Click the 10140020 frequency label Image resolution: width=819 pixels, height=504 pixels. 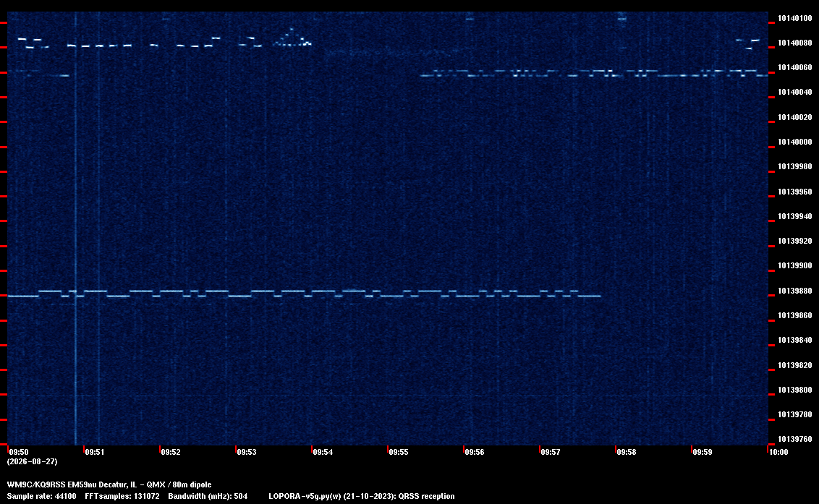[794, 117]
